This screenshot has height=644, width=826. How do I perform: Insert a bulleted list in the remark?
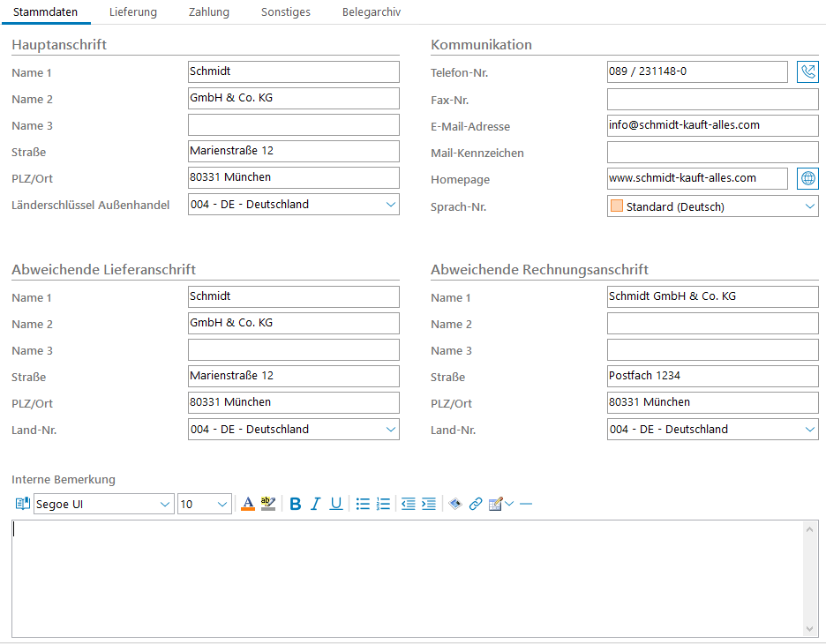[x=363, y=504]
